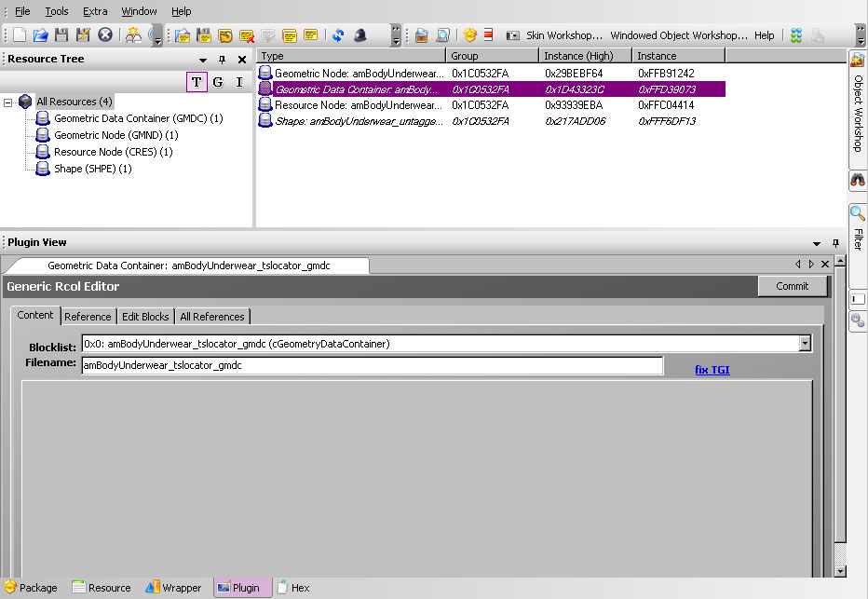The height and width of the screenshot is (599, 868).
Task: Open the Filter magnifier sidebar panel
Action: click(x=858, y=214)
